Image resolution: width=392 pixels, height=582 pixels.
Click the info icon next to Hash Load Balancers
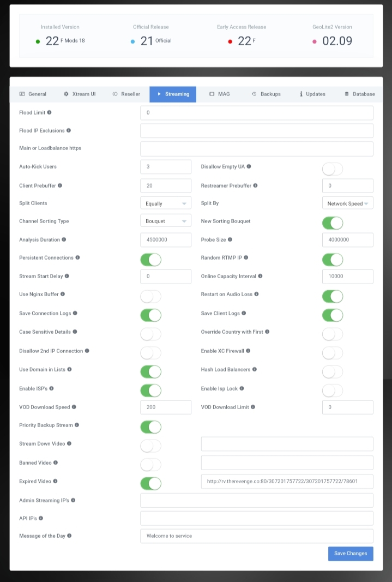[x=255, y=369]
